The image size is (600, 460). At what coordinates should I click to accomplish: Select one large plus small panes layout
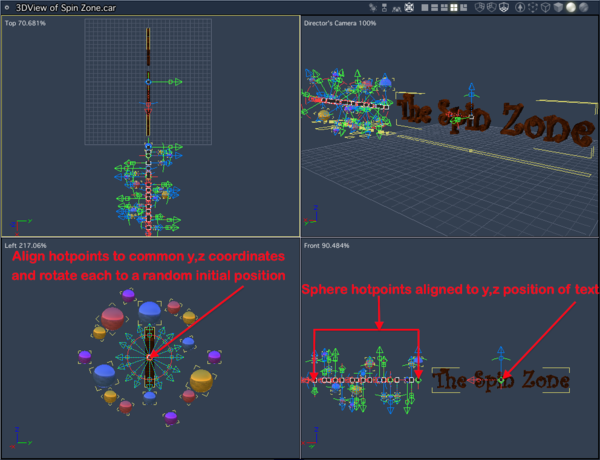click(x=463, y=8)
